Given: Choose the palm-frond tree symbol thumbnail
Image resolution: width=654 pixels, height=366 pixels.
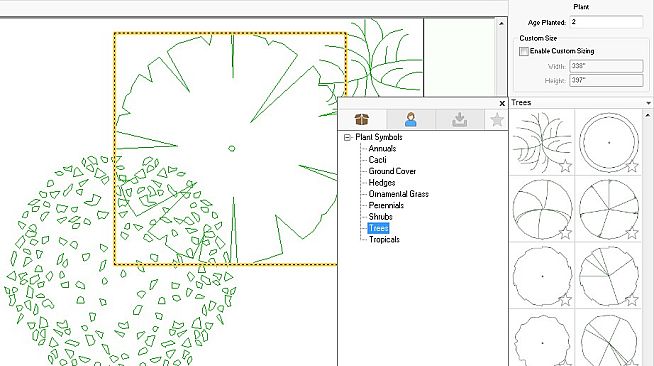Looking at the screenshot, I should (x=542, y=142).
